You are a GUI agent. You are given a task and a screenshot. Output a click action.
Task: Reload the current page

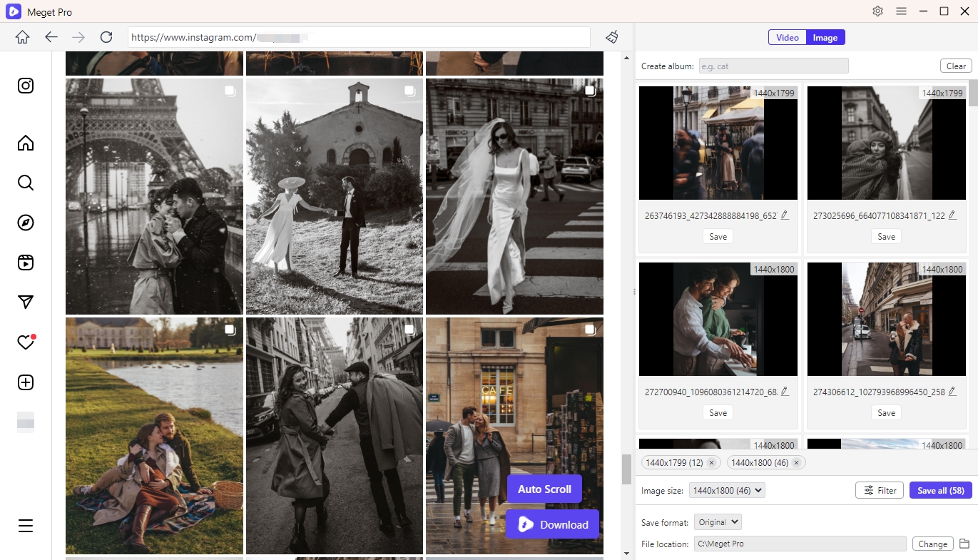click(x=106, y=37)
